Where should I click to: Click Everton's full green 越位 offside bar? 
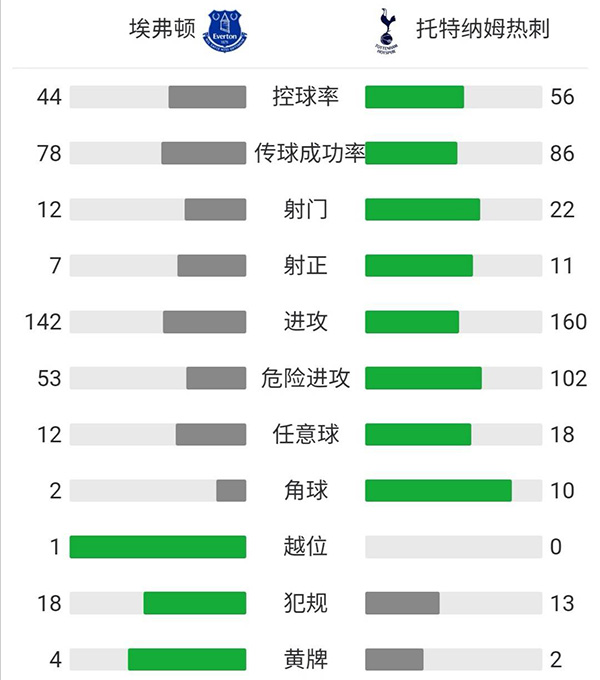(158, 547)
